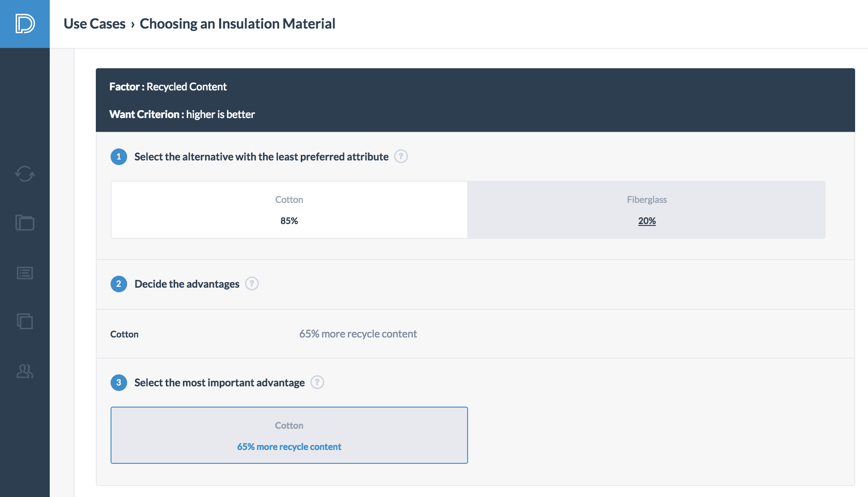
Task: Click the 85% value under Cotton
Action: [289, 221]
